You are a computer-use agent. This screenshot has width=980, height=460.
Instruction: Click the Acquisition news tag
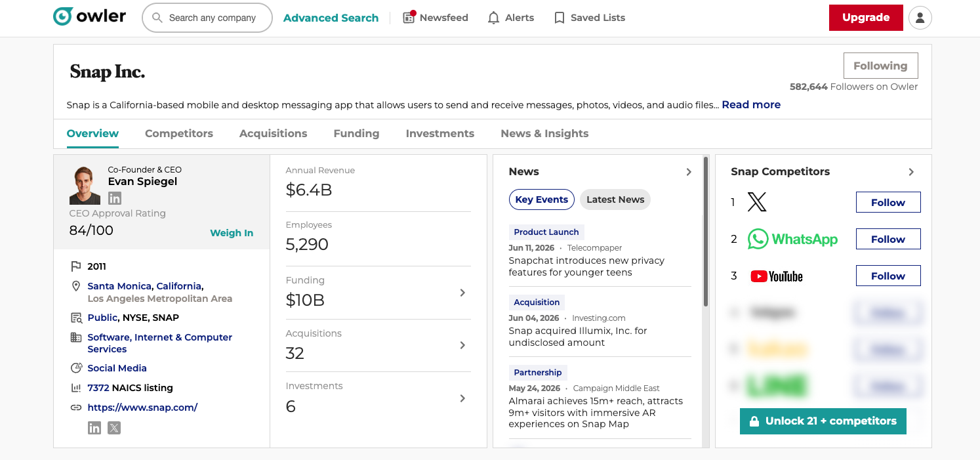(537, 303)
